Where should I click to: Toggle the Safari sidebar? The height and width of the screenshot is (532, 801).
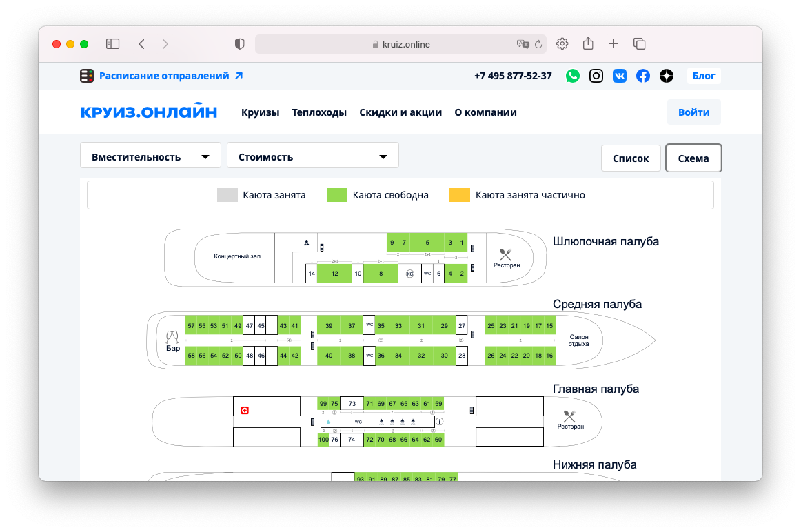pos(112,44)
